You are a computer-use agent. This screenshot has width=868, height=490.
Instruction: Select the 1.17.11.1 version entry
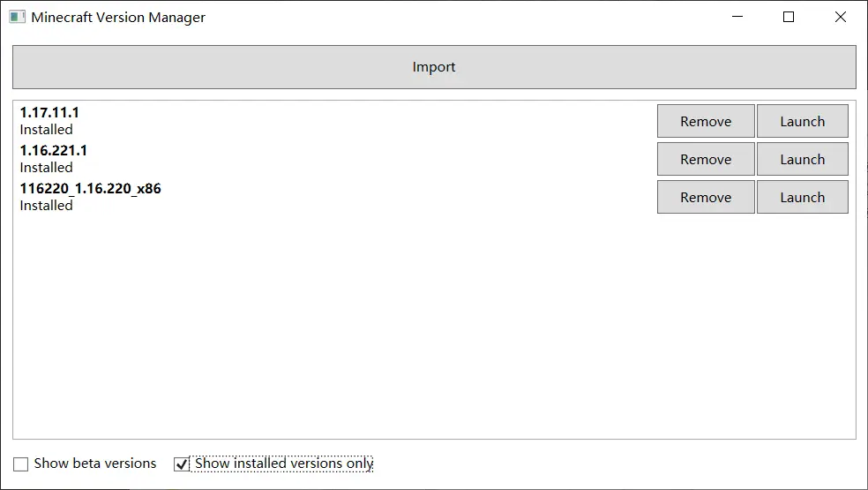click(49, 112)
